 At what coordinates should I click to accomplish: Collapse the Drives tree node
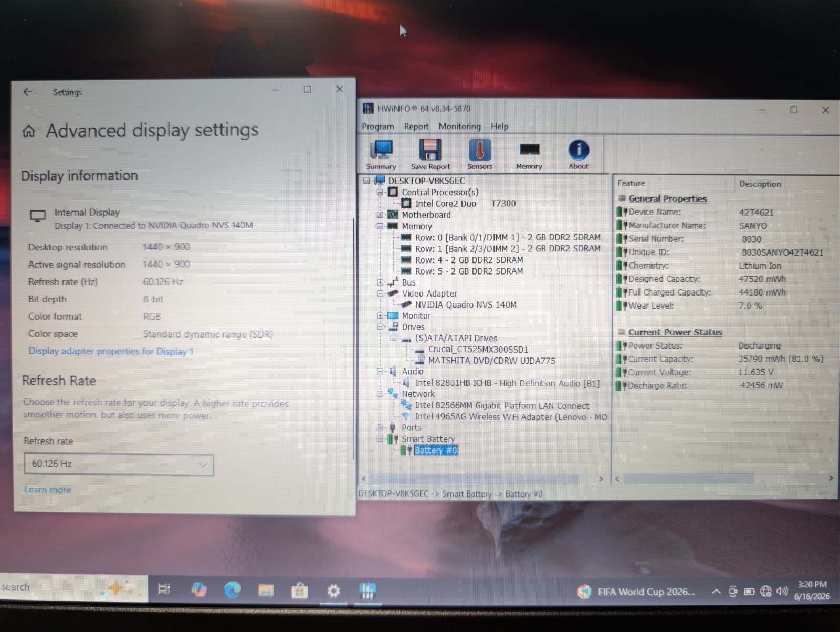coord(380,326)
